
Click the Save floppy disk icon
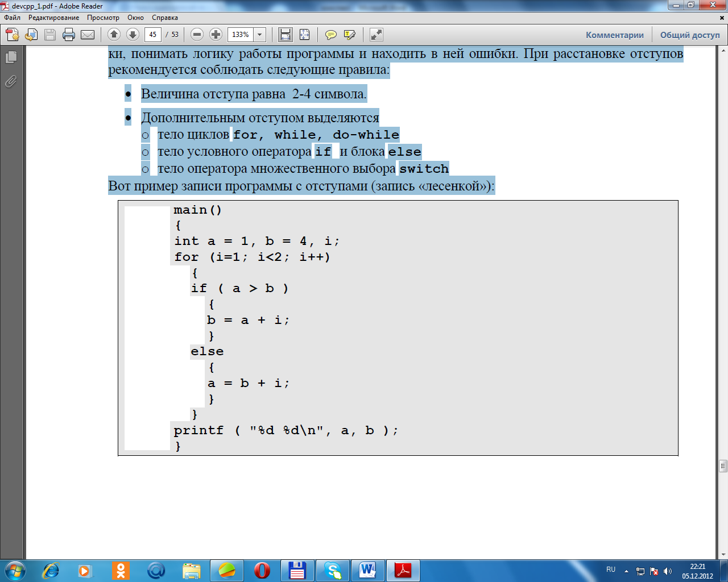[x=50, y=35]
